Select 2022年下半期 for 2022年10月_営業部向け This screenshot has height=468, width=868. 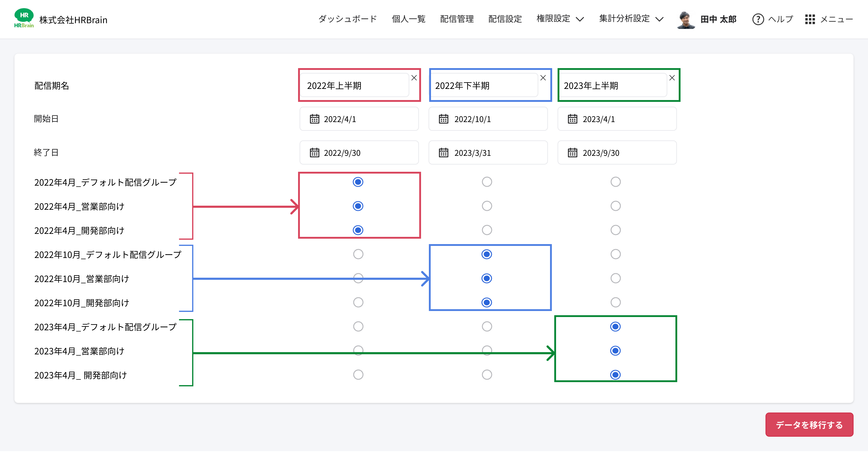point(487,278)
